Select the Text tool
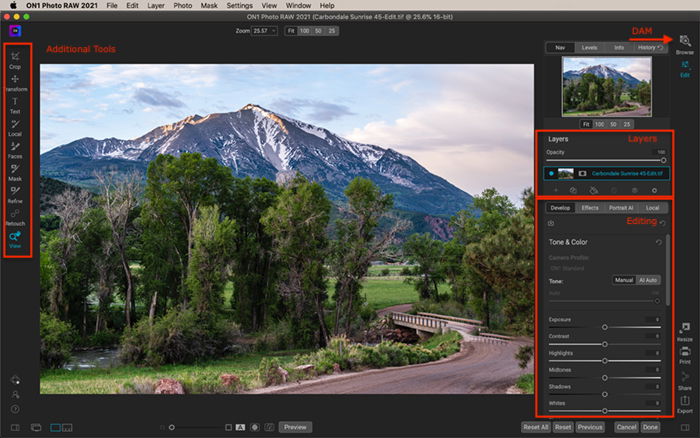 [15, 105]
